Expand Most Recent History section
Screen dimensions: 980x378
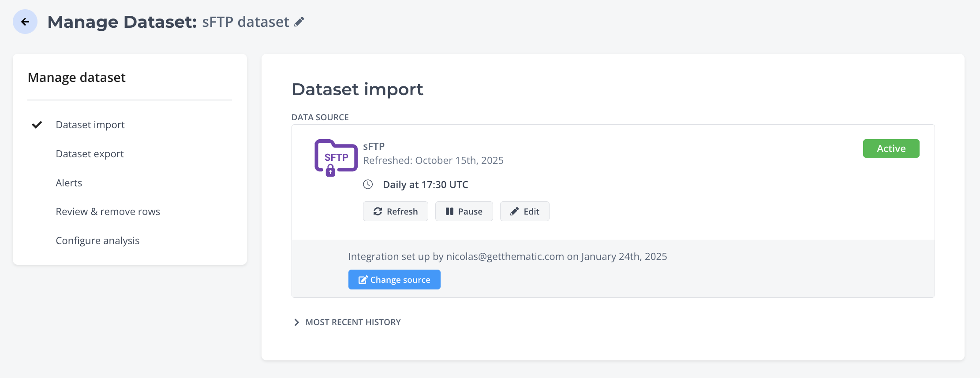click(347, 322)
